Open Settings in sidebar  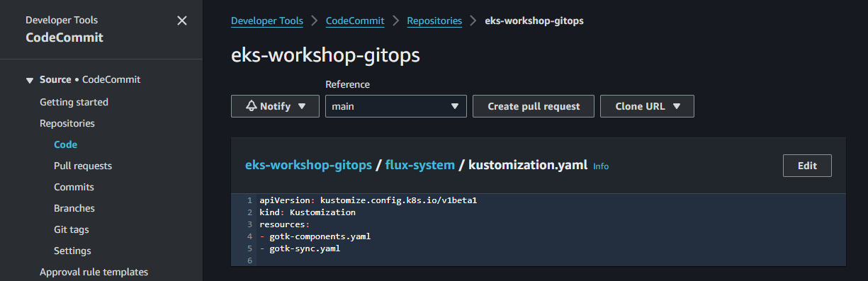pyautogui.click(x=72, y=251)
